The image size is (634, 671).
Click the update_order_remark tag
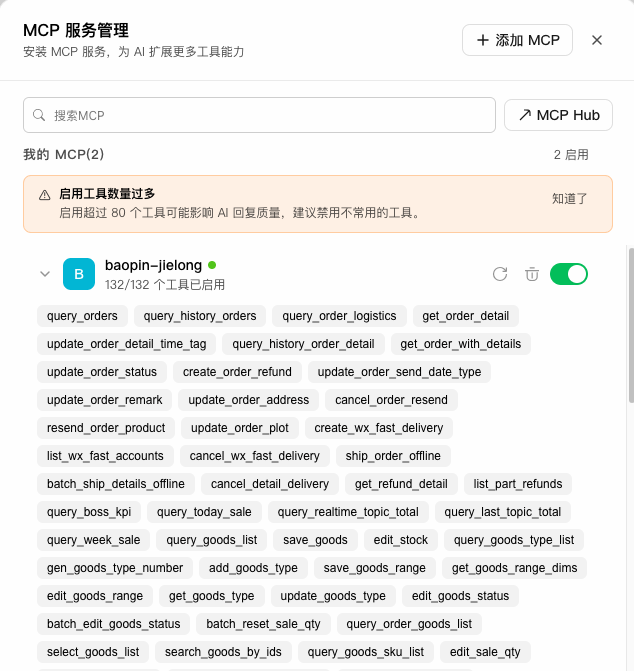tap(104, 400)
